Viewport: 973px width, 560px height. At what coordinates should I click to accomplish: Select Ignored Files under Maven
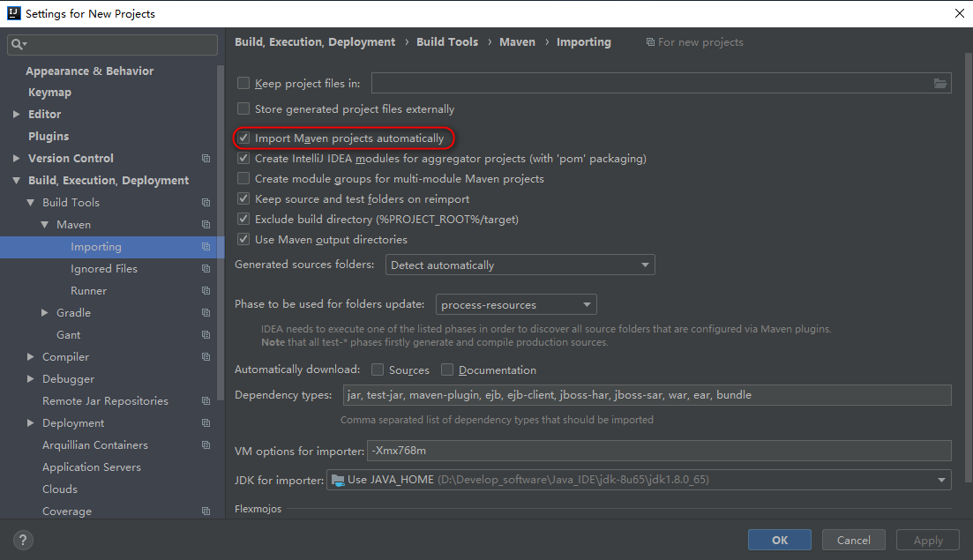103,268
